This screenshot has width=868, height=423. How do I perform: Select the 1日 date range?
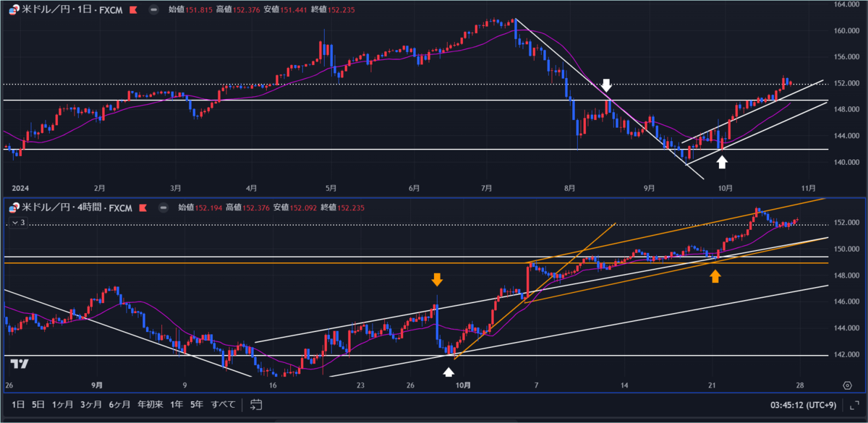click(20, 406)
